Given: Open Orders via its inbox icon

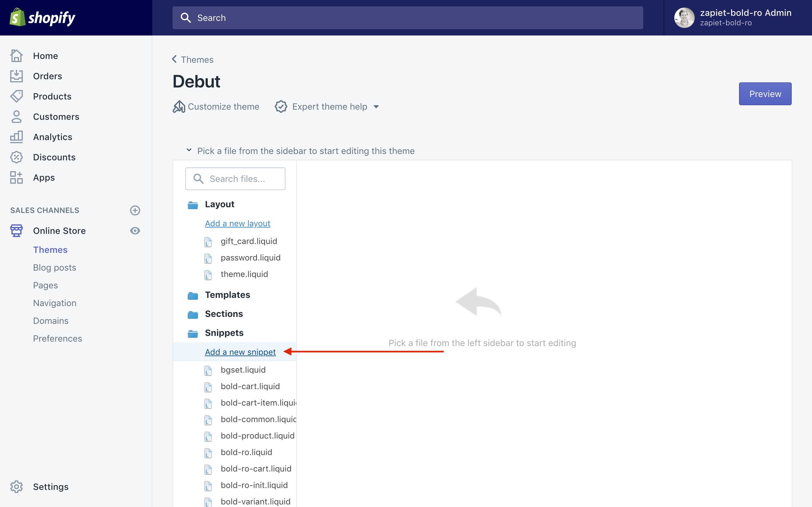Looking at the screenshot, I should pyautogui.click(x=16, y=76).
